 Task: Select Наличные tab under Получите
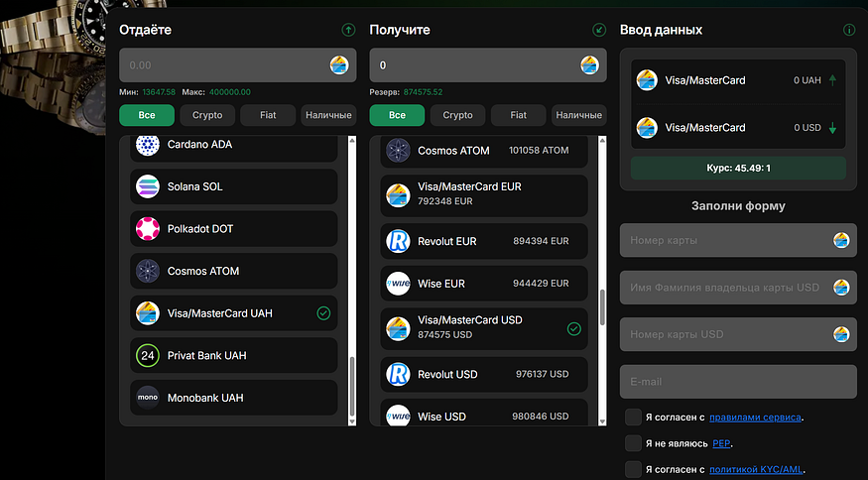click(x=579, y=115)
